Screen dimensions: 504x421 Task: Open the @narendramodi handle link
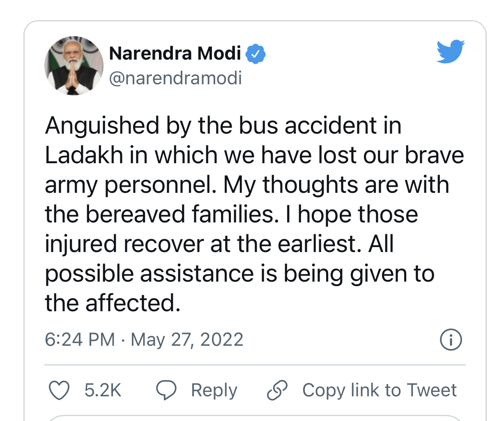click(x=175, y=78)
